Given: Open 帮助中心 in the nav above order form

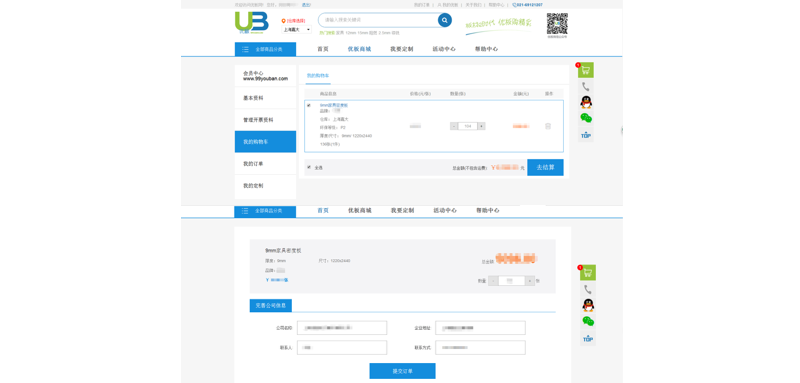Looking at the screenshot, I should point(488,211).
